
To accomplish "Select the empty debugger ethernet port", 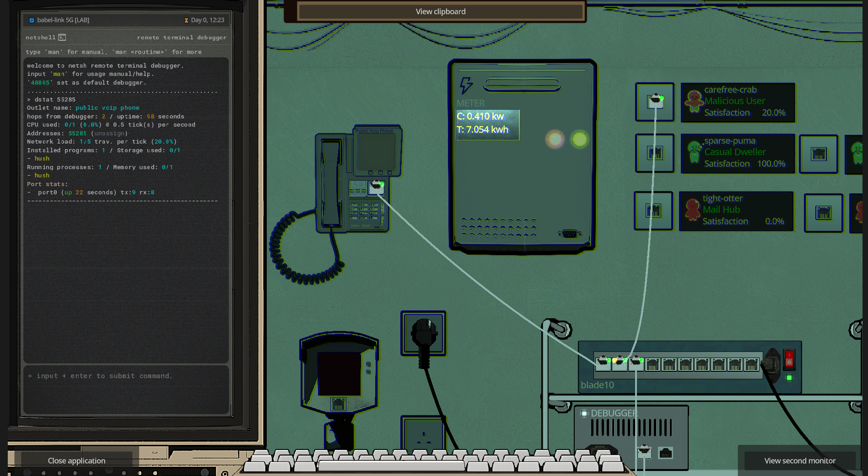I will (665, 453).
